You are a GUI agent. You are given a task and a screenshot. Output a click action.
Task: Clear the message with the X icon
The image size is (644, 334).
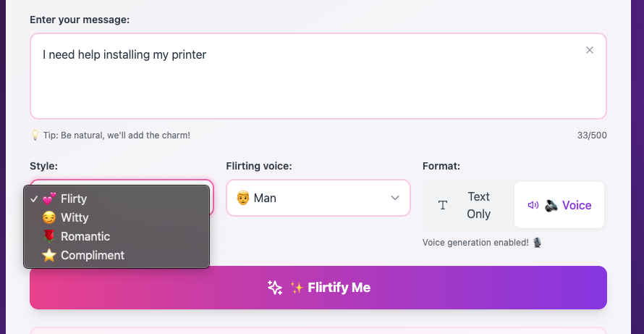pyautogui.click(x=590, y=50)
